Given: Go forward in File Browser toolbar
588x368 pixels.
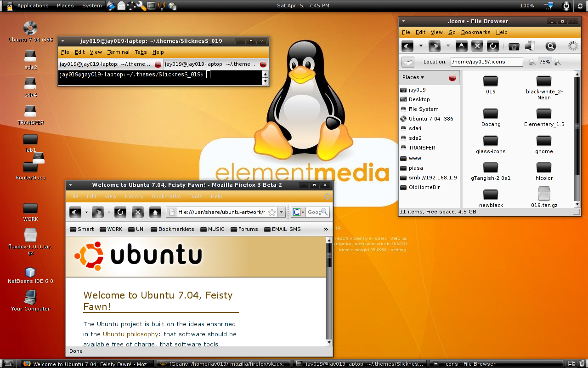Looking at the screenshot, I should (434, 46).
